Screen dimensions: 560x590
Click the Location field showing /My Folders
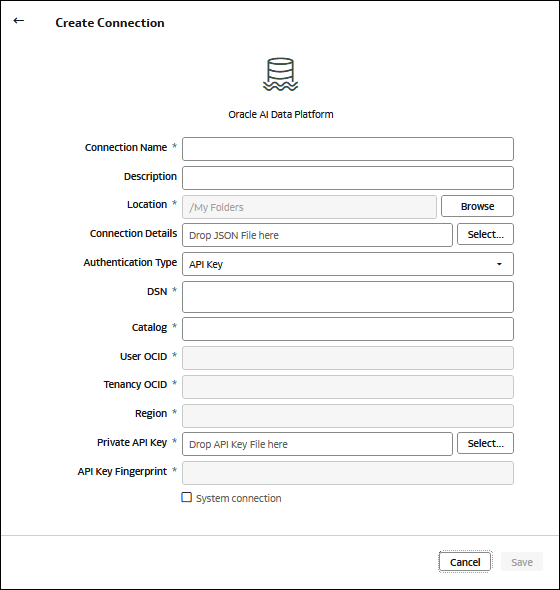click(x=309, y=207)
